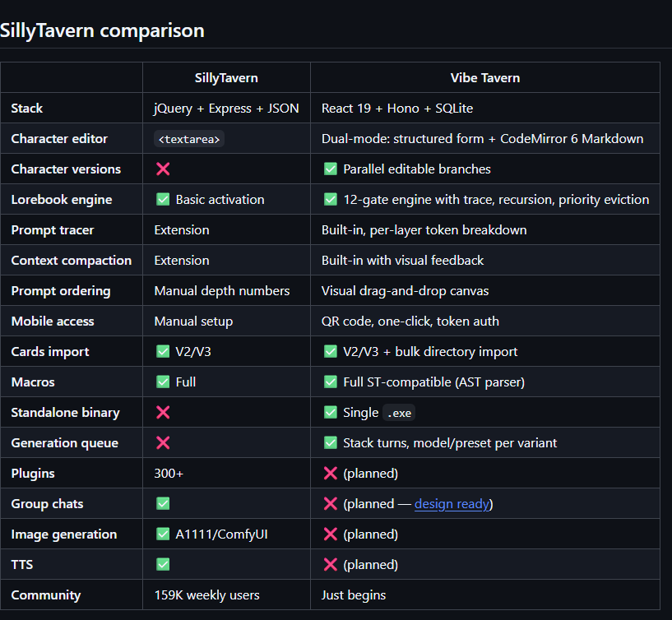Click the <textarea> code label

click(x=189, y=139)
